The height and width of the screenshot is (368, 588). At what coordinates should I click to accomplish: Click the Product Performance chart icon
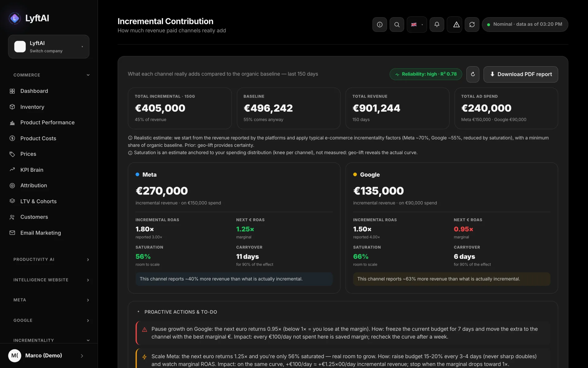(x=12, y=123)
